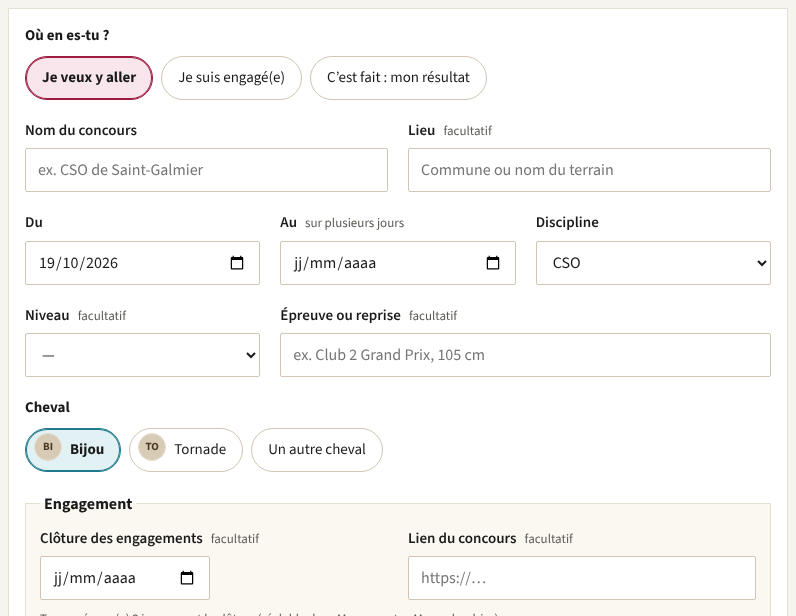
Task: Select Bijou as the horse
Action: [x=73, y=449]
